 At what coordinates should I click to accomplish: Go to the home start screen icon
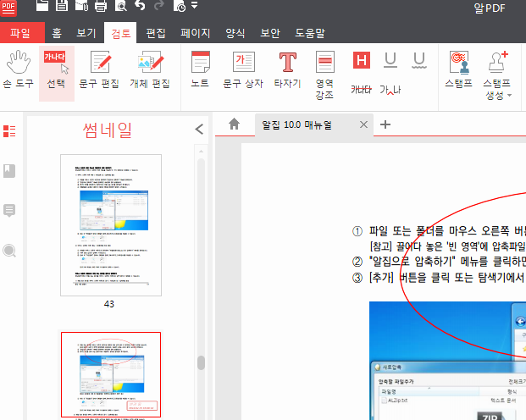click(x=234, y=124)
